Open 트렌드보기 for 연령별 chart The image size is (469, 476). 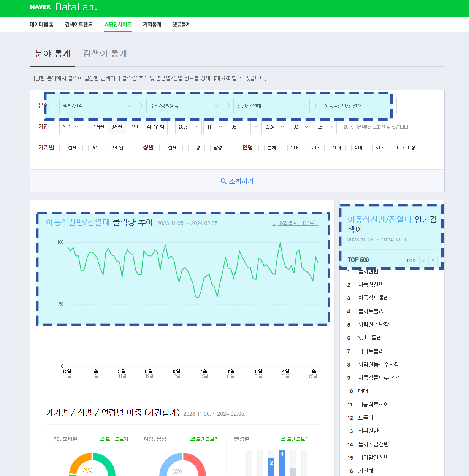[295, 439]
